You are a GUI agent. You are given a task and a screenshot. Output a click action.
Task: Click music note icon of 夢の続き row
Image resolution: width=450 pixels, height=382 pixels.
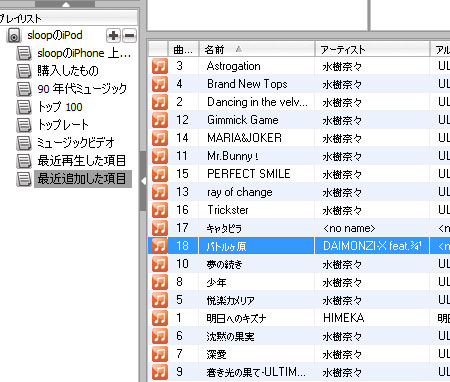click(160, 264)
